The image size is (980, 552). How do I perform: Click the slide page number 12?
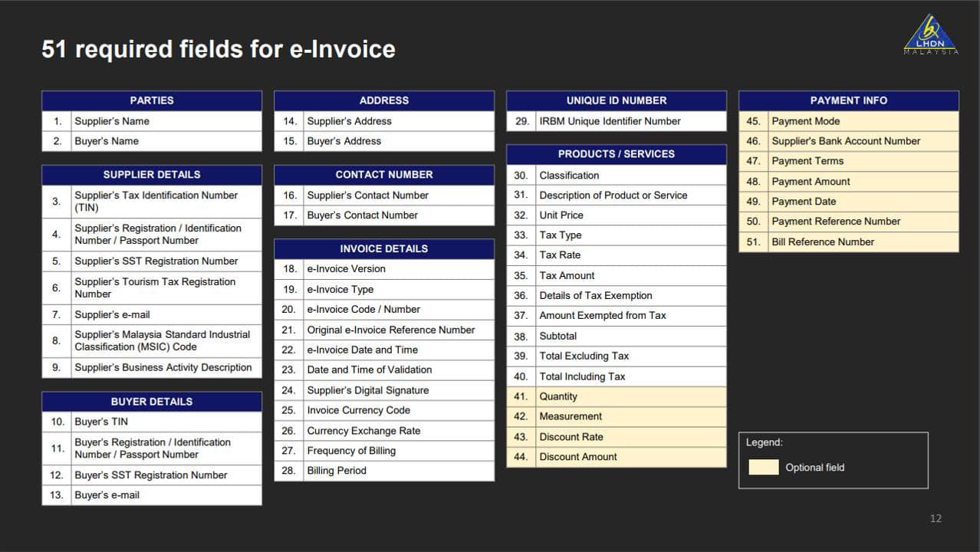pyautogui.click(x=936, y=519)
